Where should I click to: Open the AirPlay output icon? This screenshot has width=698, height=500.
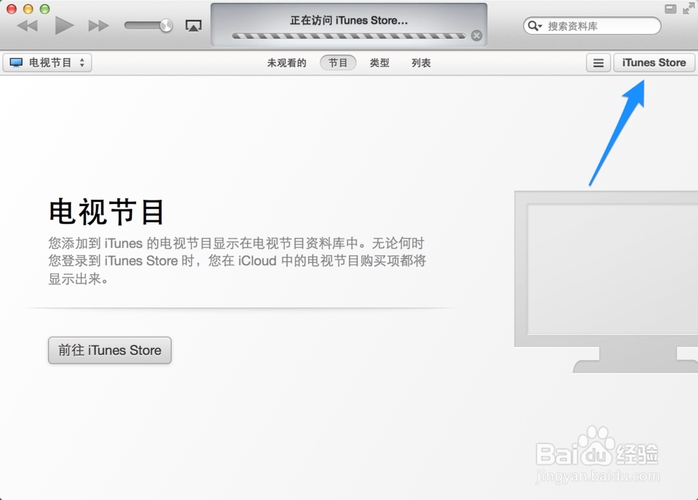click(193, 26)
